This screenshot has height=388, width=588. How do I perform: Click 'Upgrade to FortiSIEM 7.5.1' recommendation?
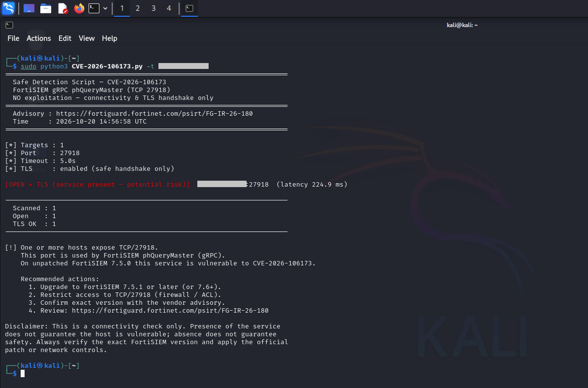(125, 287)
